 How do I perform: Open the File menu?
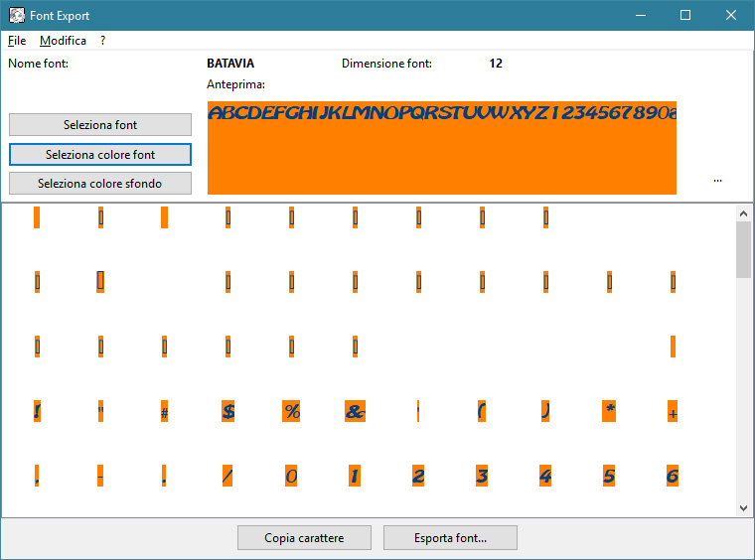17,41
